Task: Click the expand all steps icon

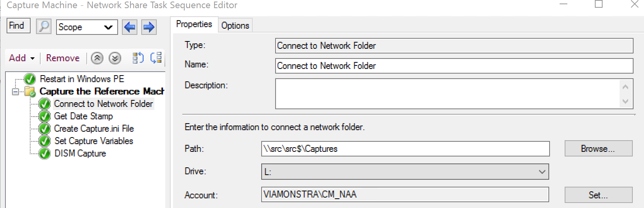Action: 138,58
